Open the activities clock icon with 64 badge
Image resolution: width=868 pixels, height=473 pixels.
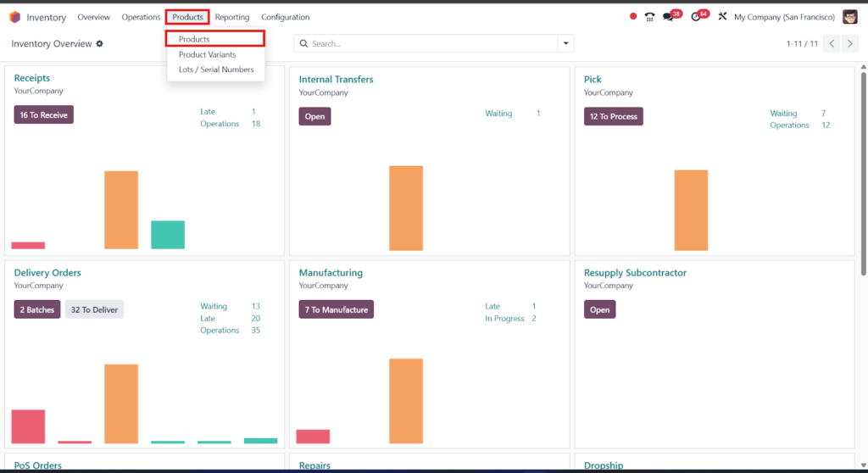pyautogui.click(x=696, y=17)
